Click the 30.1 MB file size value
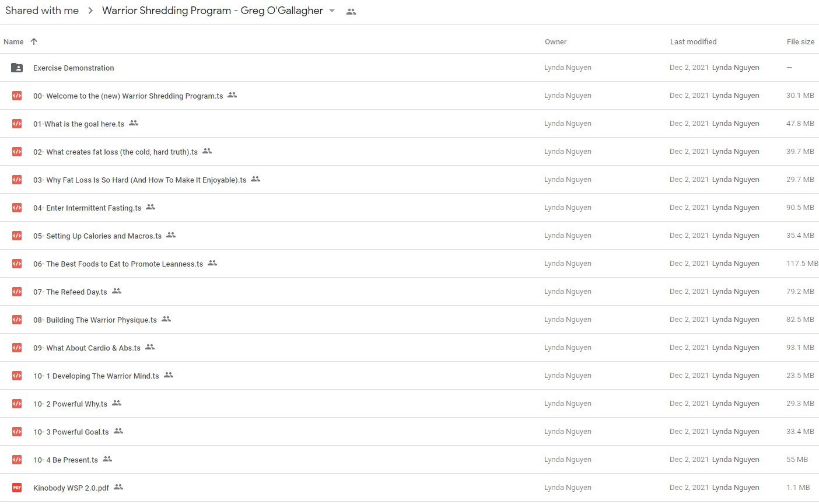Screen dimensions: 819x504 (x=800, y=96)
